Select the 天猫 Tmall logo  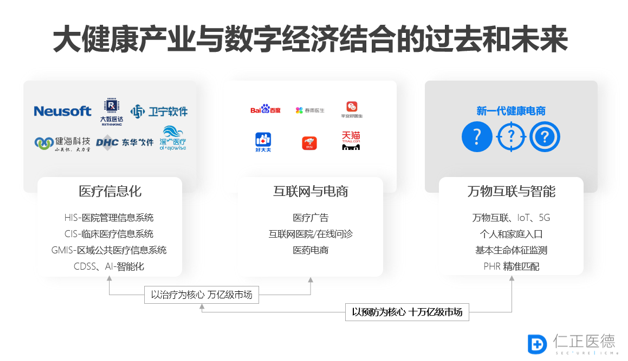[x=351, y=141]
